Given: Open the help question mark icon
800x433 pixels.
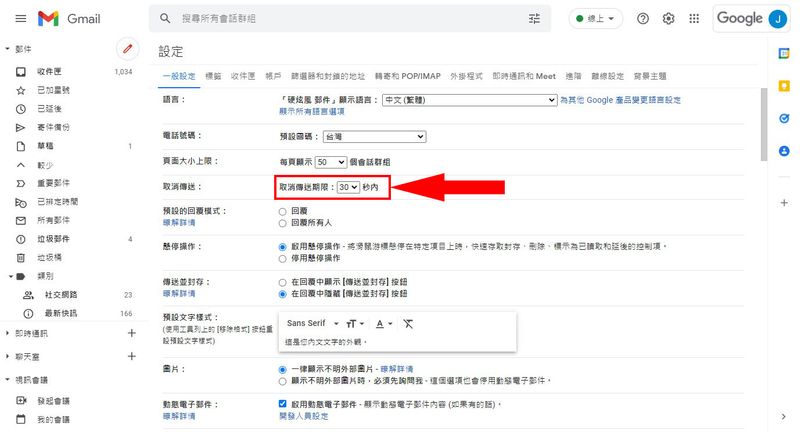Looking at the screenshot, I should (643, 19).
